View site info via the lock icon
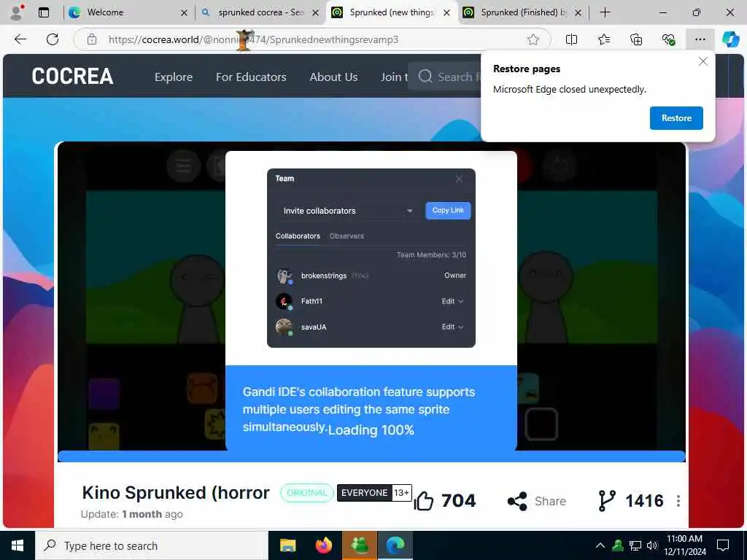Image resolution: width=747 pixels, height=560 pixels. coord(92,39)
